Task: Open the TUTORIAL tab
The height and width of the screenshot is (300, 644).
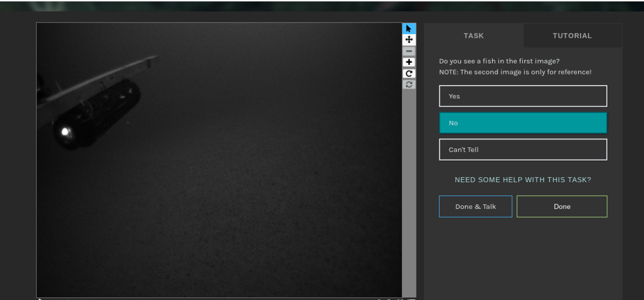Action: (x=573, y=36)
